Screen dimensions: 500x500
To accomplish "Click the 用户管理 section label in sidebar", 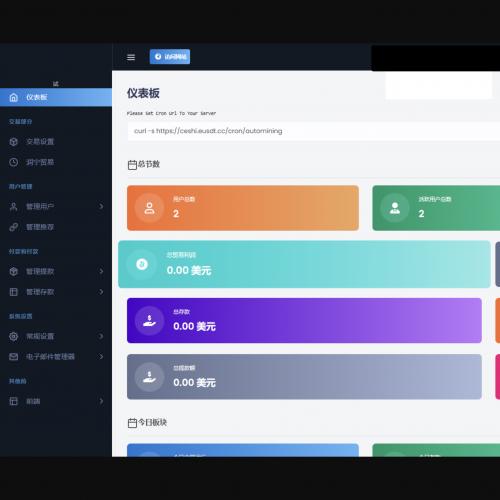I will 21,187.
